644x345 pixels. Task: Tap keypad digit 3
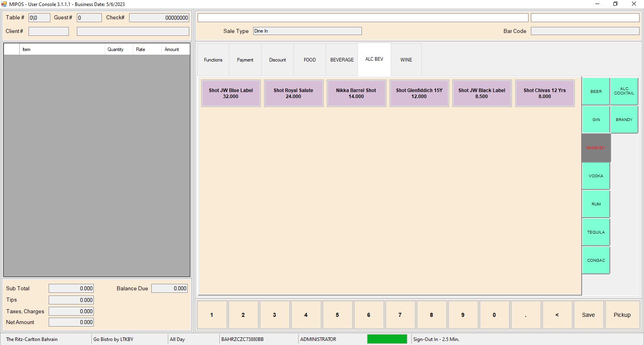point(275,315)
